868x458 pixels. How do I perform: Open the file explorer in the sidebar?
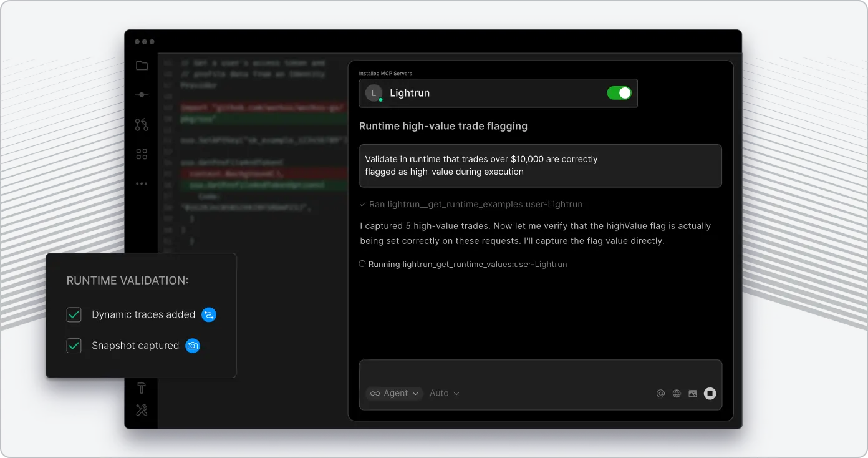[142, 65]
